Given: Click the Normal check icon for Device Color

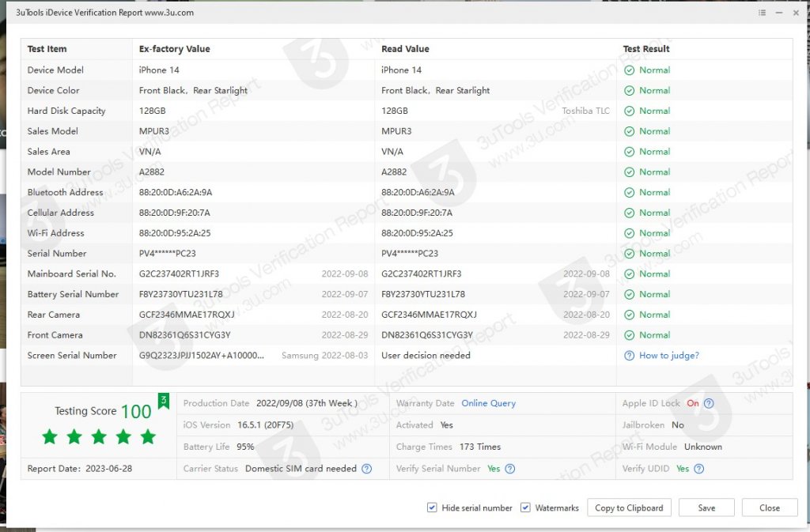Looking at the screenshot, I should tap(629, 91).
